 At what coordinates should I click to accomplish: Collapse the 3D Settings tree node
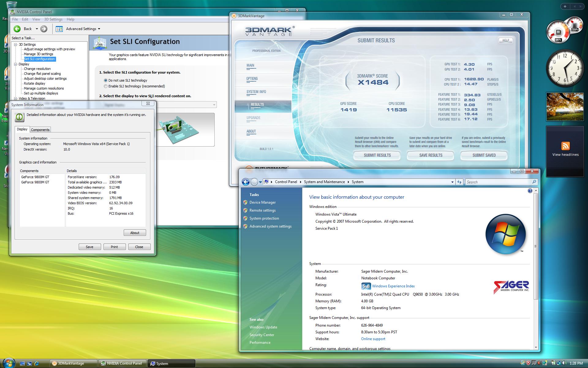click(x=16, y=44)
